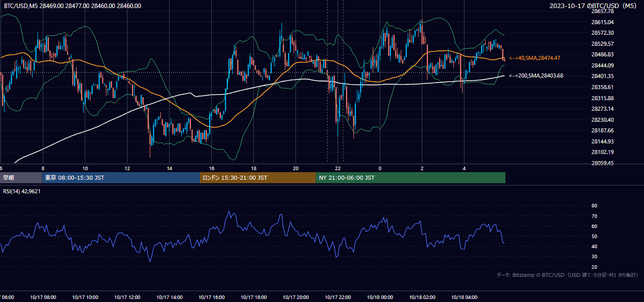This screenshot has height=302, width=644.
Task: Click price axis label 28529.57
Action: click(x=602, y=44)
